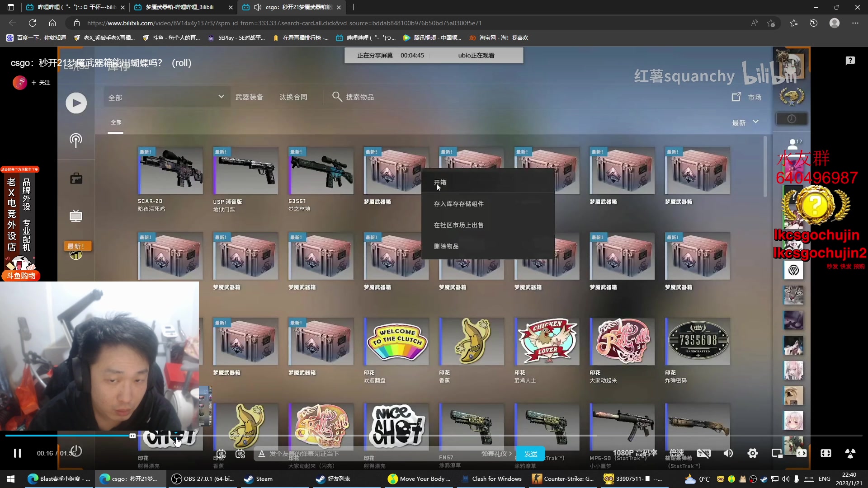Select 删除物品 in context menu
The image size is (868, 488).
[488, 246]
